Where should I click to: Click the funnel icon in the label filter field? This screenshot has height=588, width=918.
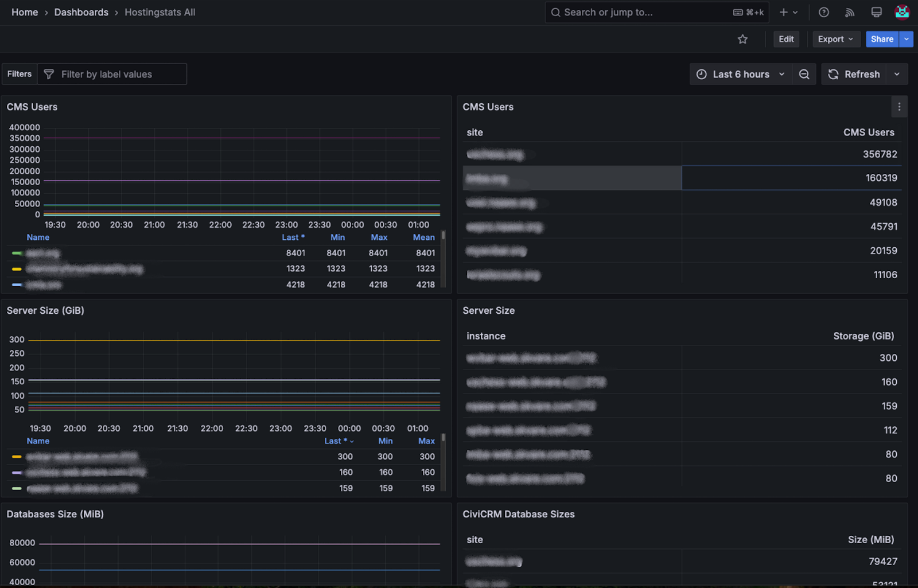tap(48, 74)
